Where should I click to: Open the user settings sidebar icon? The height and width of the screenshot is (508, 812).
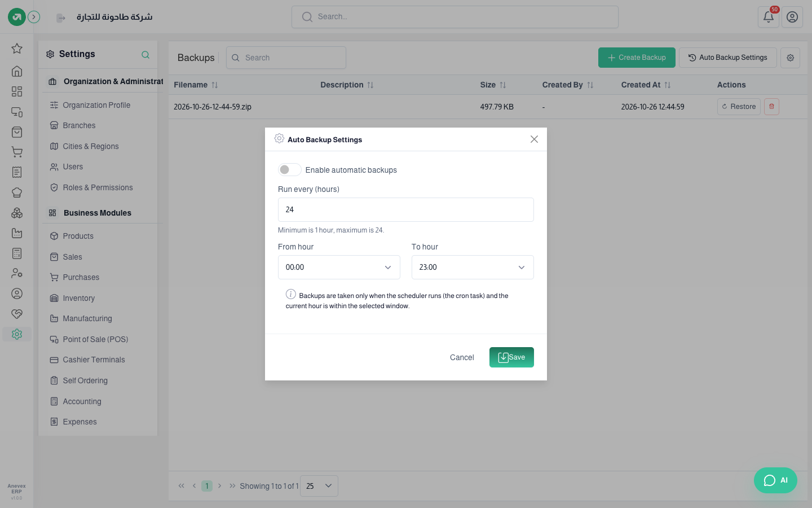(17, 273)
